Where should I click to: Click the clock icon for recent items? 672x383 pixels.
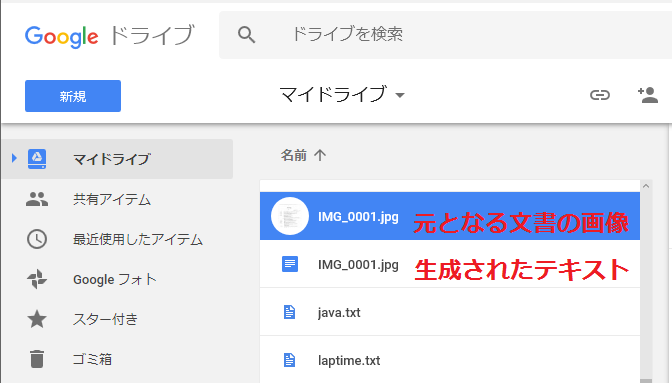tap(37, 239)
